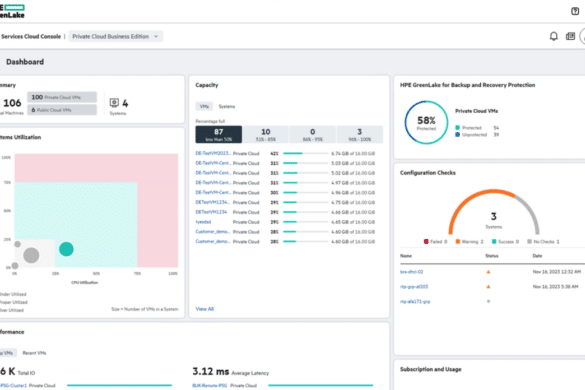Click the Date column header
Viewport: 585px width, 390px height.
[x=537, y=256]
